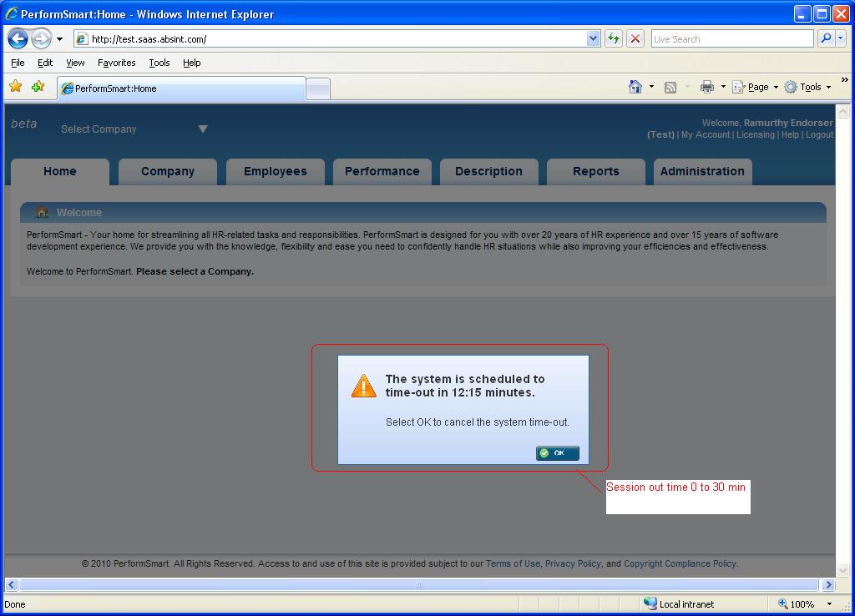Click the address bar URL field
Viewport: 855px width, 616px height.
(x=338, y=38)
